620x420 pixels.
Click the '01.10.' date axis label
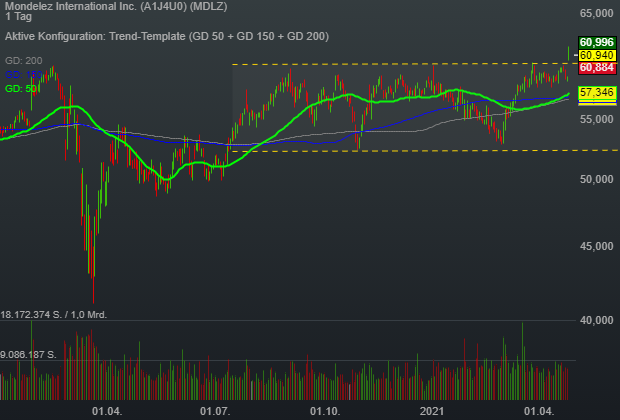click(x=325, y=411)
